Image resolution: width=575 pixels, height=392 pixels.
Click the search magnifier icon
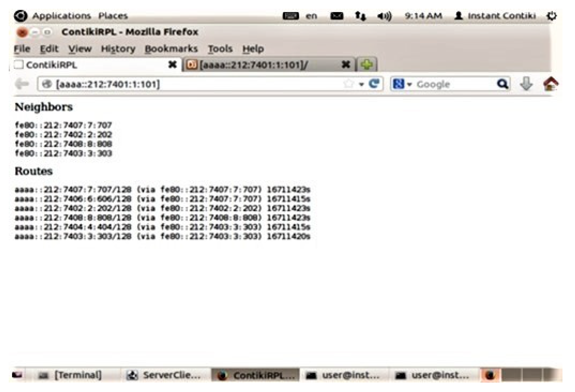coord(503,84)
